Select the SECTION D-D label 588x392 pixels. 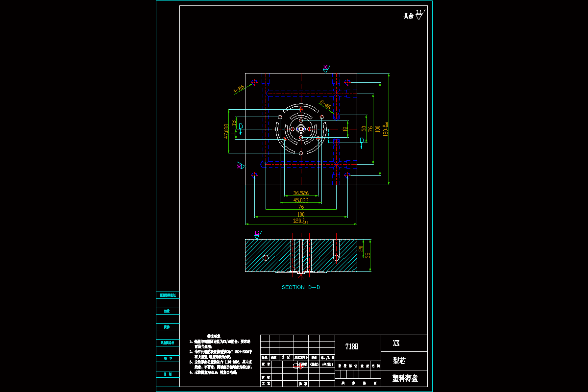301,287
